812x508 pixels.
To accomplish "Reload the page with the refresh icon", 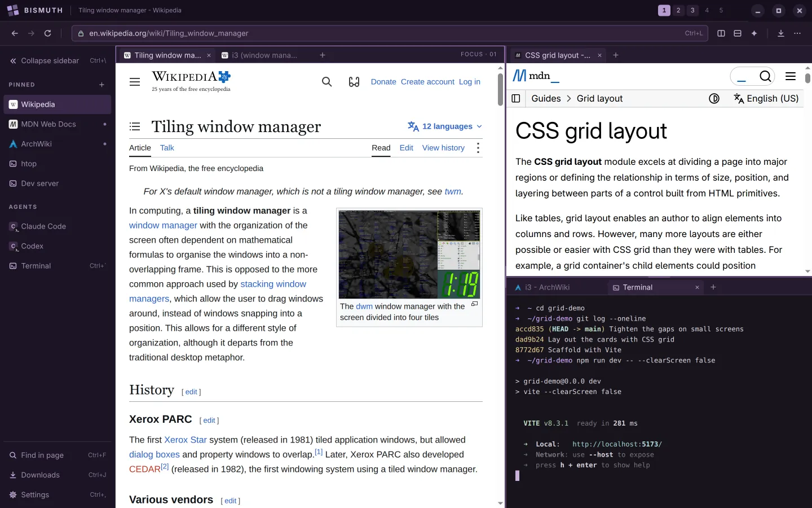I will (48, 33).
